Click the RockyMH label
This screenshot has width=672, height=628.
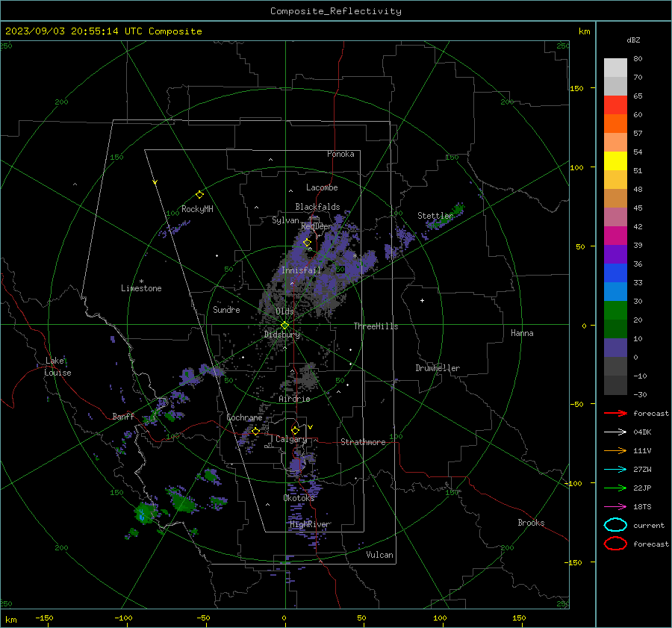pos(197,210)
